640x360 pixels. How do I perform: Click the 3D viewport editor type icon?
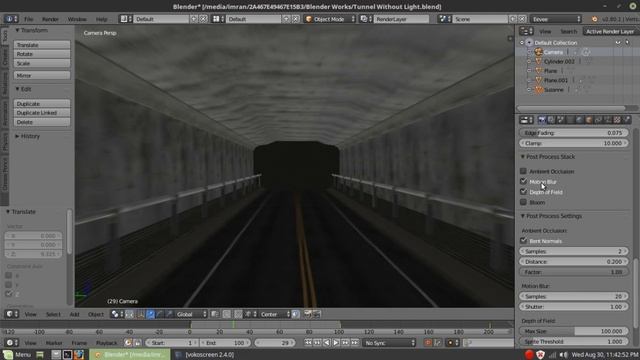click(x=11, y=314)
